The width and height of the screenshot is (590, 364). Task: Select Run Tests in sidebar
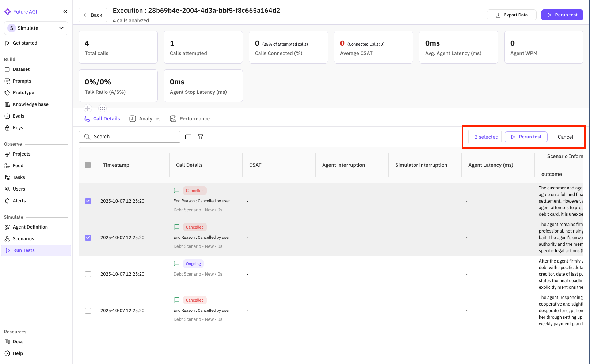(36, 250)
